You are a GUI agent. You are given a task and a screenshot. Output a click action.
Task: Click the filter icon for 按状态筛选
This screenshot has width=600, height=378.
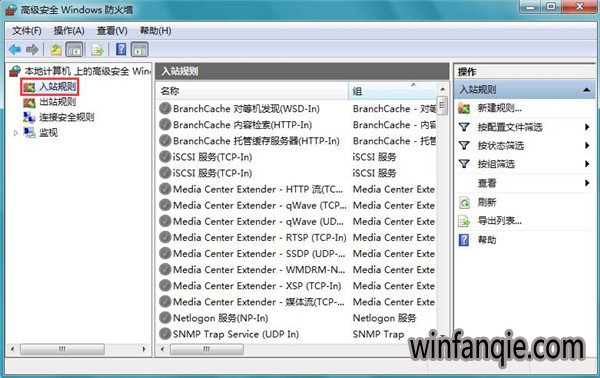point(464,145)
